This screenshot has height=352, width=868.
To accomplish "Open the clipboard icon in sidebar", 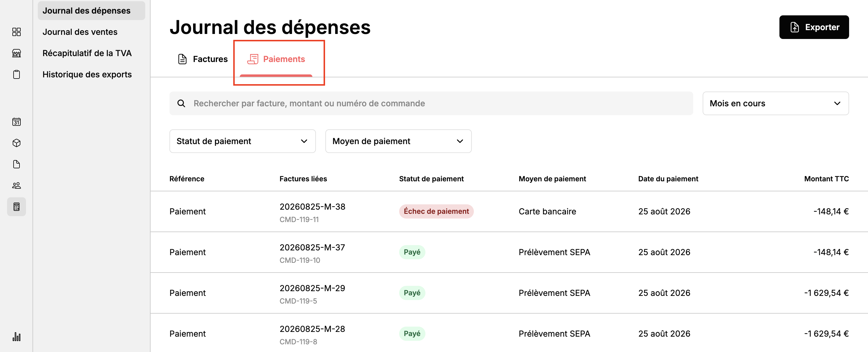I will 16,74.
